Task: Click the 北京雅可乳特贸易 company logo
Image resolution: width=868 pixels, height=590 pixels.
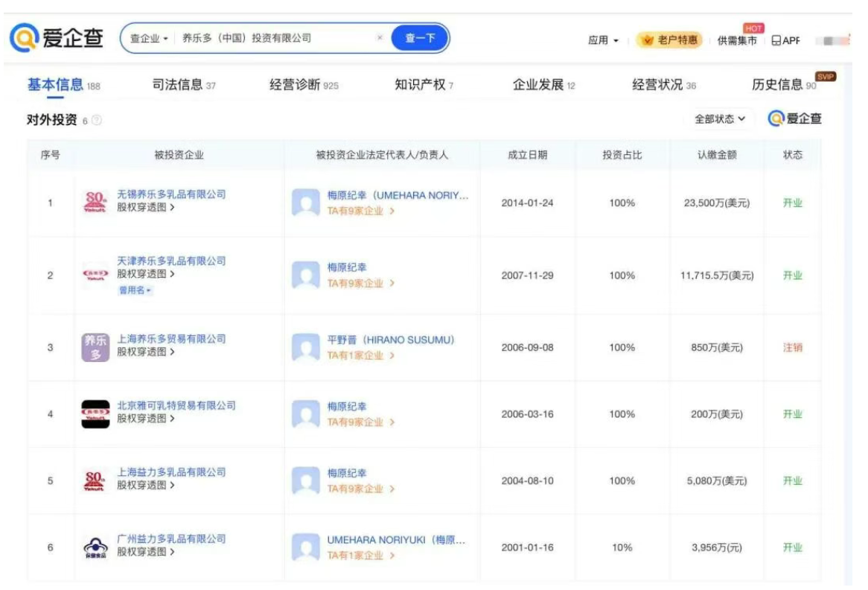Action: 95,414
